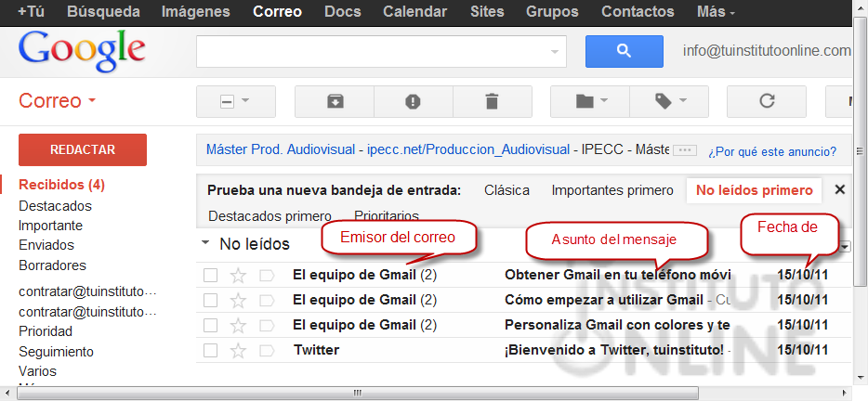The image size is (868, 401).
Task: Tick the checkbox for the Twitter email
Action: [210, 350]
